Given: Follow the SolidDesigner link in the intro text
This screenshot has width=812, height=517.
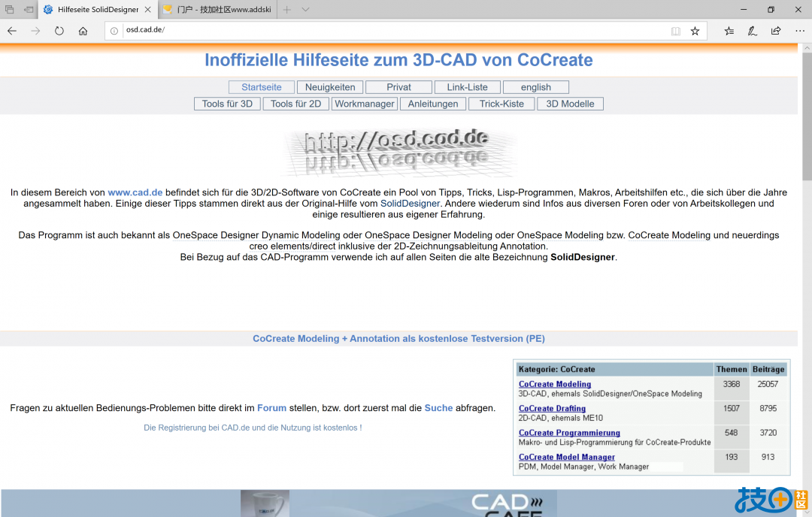Looking at the screenshot, I should click(411, 204).
